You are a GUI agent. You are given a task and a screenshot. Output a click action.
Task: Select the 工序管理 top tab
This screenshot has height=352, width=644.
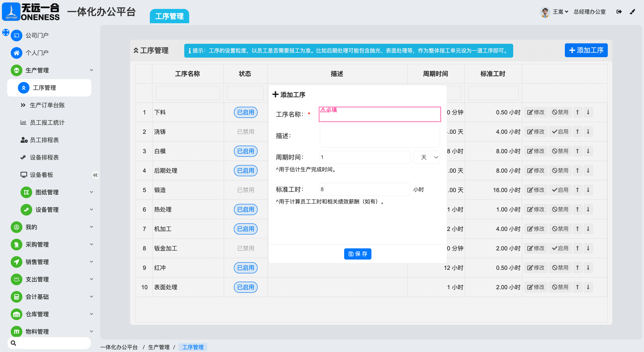click(169, 16)
